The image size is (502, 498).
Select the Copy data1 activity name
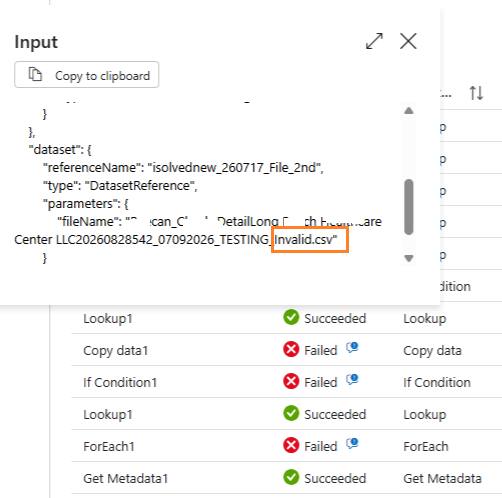tap(115, 351)
